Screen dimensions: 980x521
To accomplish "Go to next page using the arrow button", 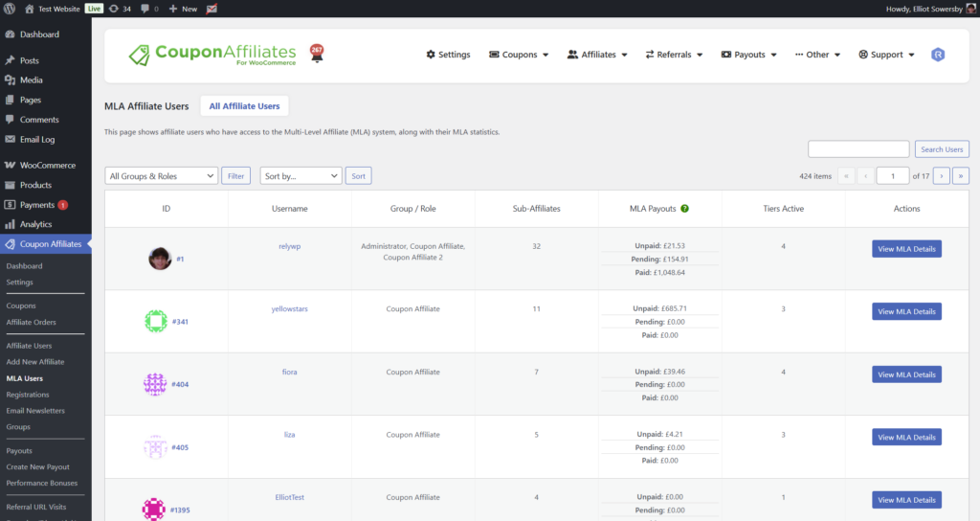I will click(x=941, y=175).
